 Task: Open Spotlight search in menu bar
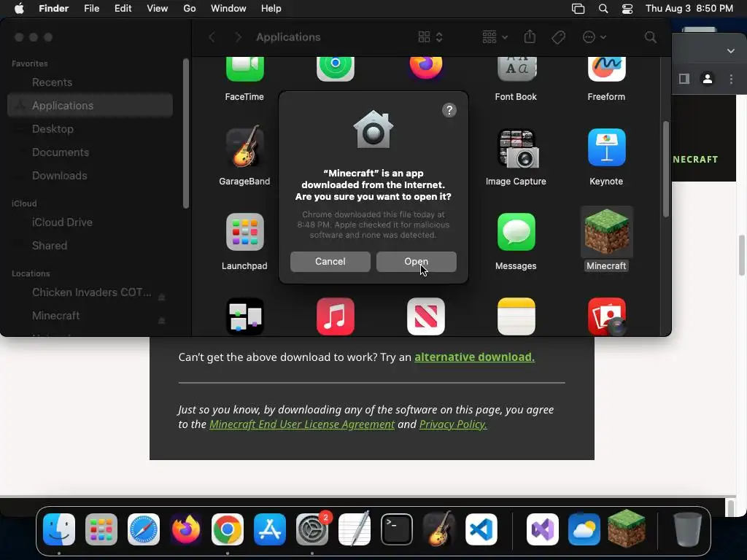pyautogui.click(x=603, y=9)
